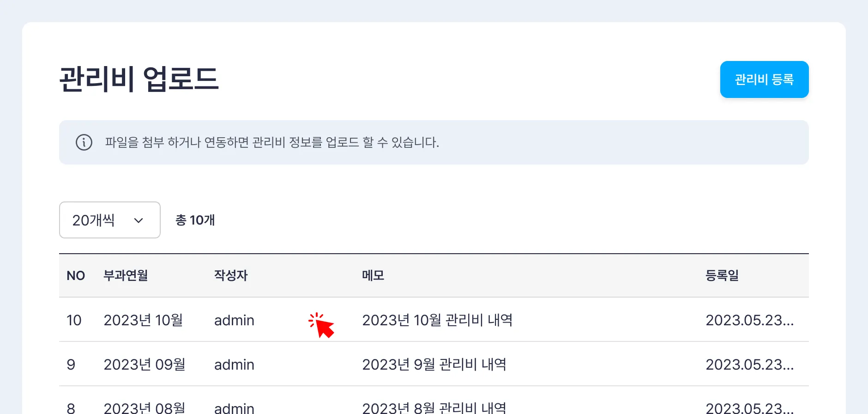Screen dimensions: 868x414
Task: Click the chevron arrow in 20개씩 dropdown
Action: (139, 220)
